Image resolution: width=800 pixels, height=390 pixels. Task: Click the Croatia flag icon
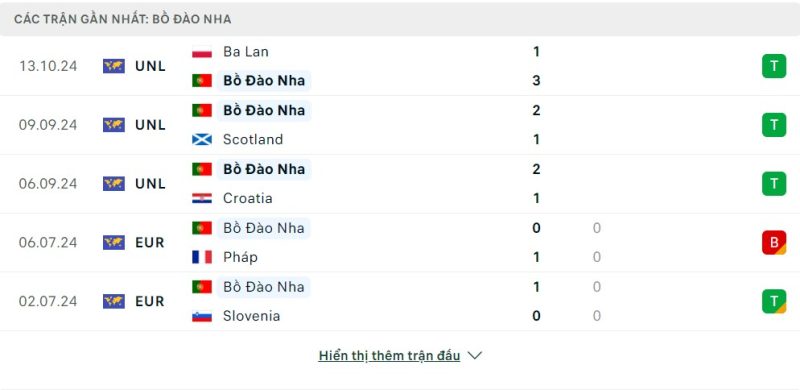pyautogui.click(x=202, y=198)
